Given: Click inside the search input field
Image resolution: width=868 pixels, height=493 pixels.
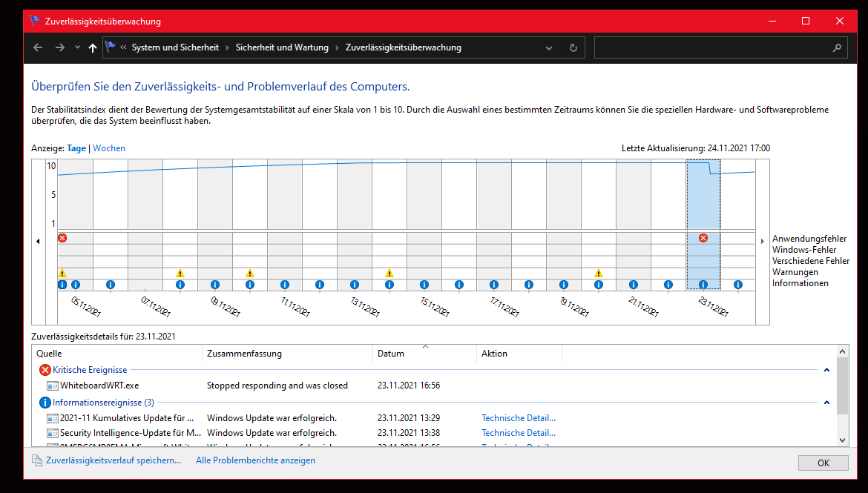Looking at the screenshot, I should 711,47.
